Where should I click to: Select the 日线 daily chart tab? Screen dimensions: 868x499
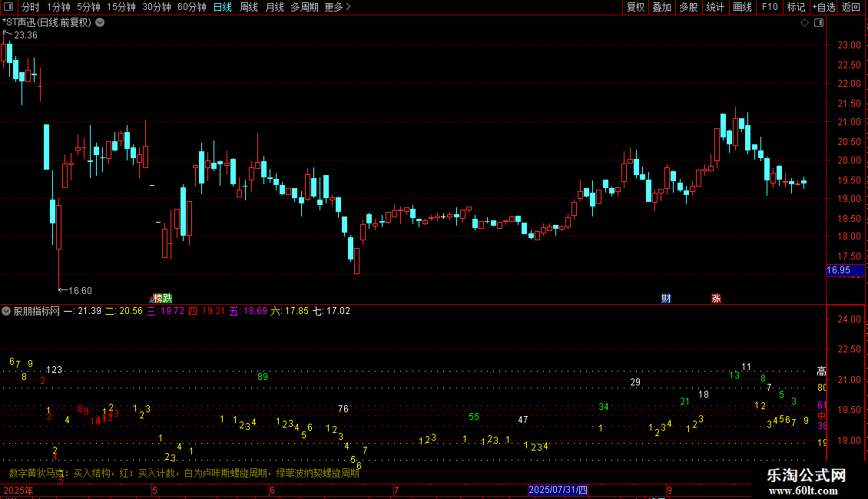click(x=223, y=7)
